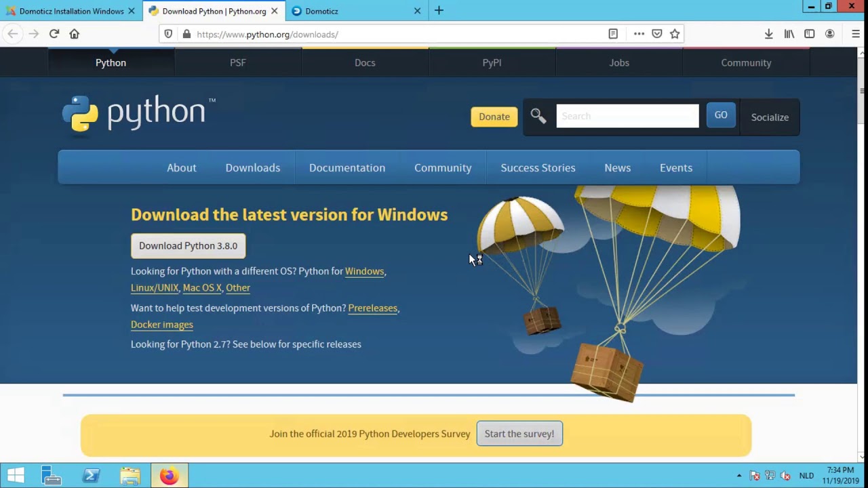Click the browser Forward arrow
This screenshot has width=868, height=488.
pyautogui.click(x=33, y=34)
